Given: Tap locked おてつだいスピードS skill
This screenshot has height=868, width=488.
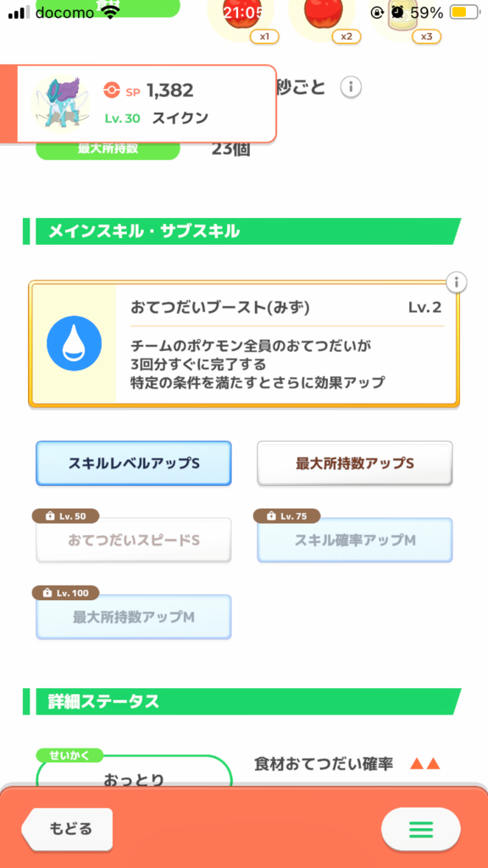Looking at the screenshot, I should tap(133, 540).
